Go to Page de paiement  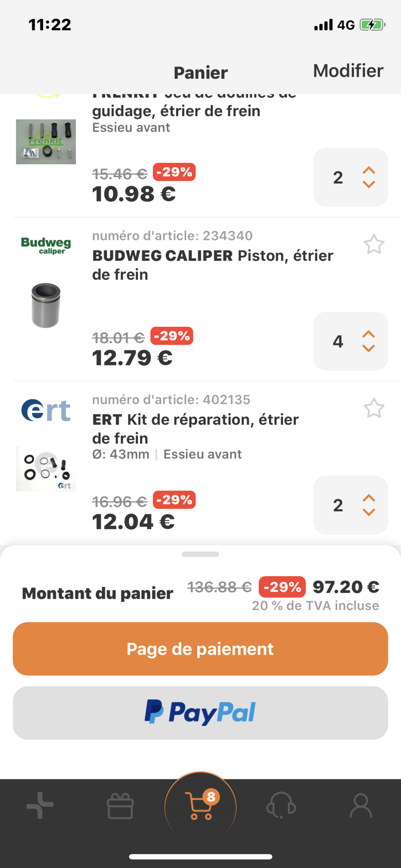tap(200, 649)
